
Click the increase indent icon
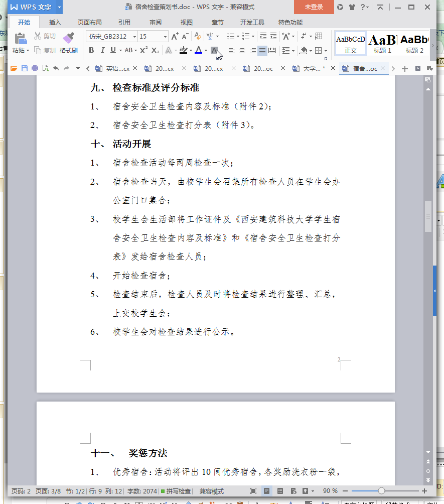tap(273, 36)
